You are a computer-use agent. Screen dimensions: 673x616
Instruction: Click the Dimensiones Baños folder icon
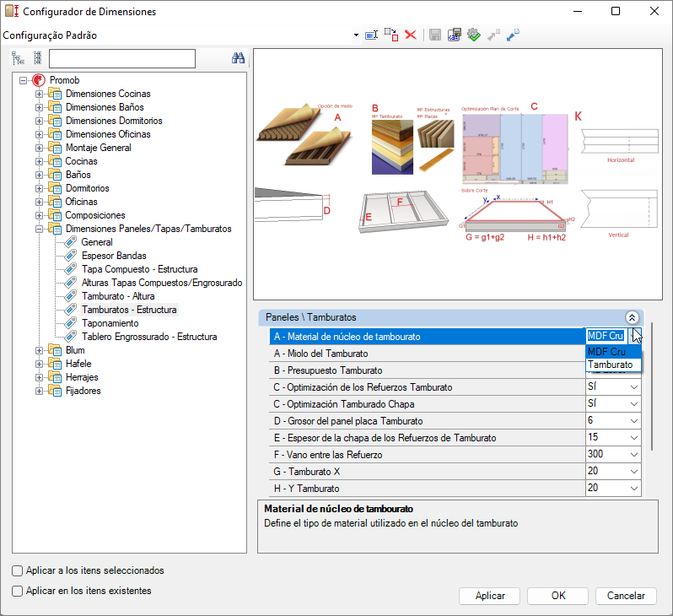pos(55,107)
